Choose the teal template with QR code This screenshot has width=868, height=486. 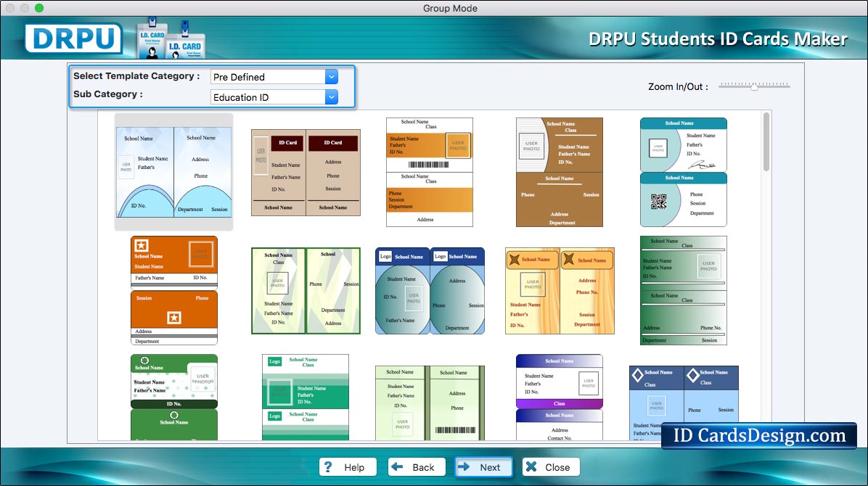coord(683,172)
